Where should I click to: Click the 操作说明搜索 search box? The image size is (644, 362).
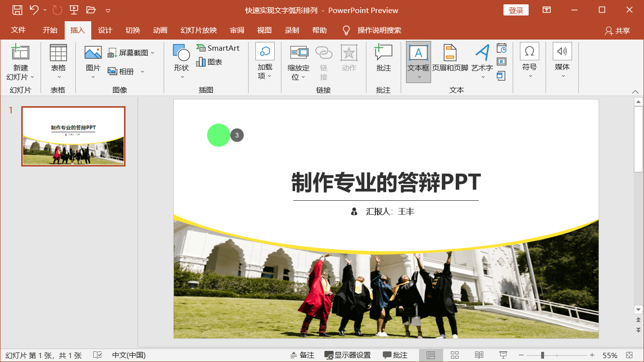pos(372,30)
